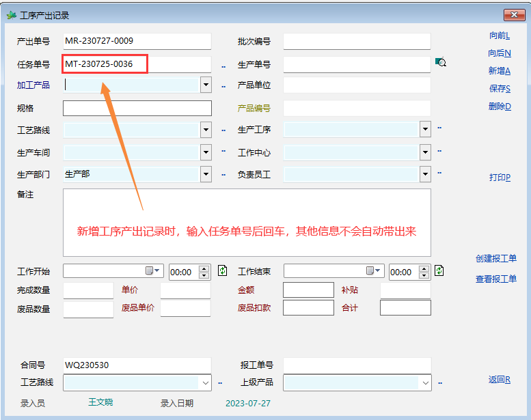
Task: Click the ellipsis button beside 工作中心
Action: [x=439, y=151]
